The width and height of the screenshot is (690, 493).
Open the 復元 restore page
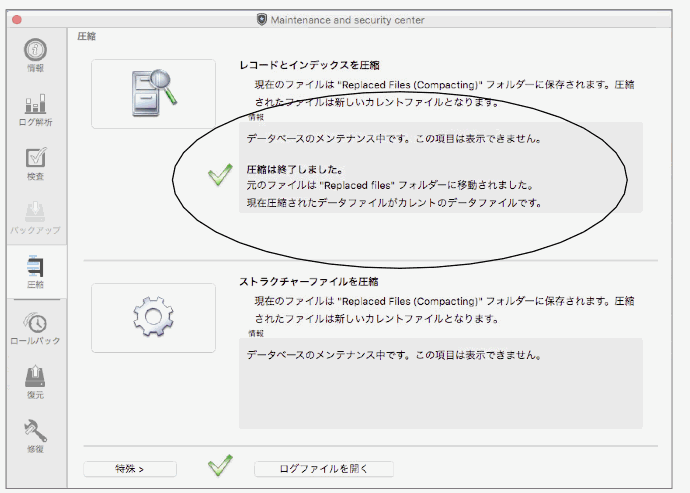(35, 380)
